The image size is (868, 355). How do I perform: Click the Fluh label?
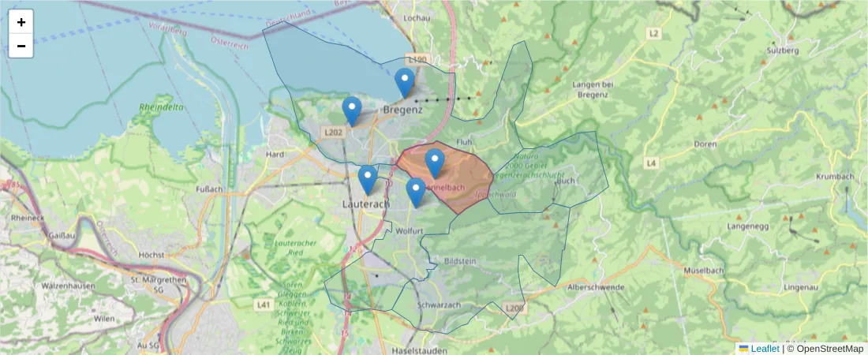(x=464, y=142)
